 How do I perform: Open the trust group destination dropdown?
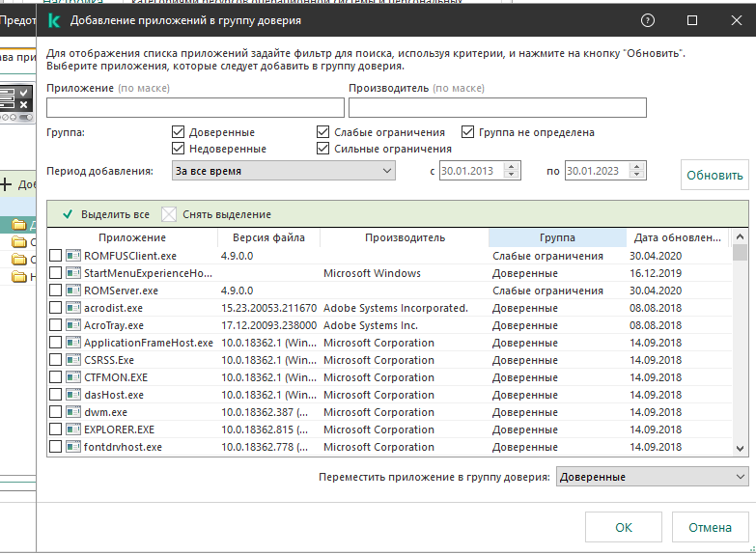click(x=652, y=477)
